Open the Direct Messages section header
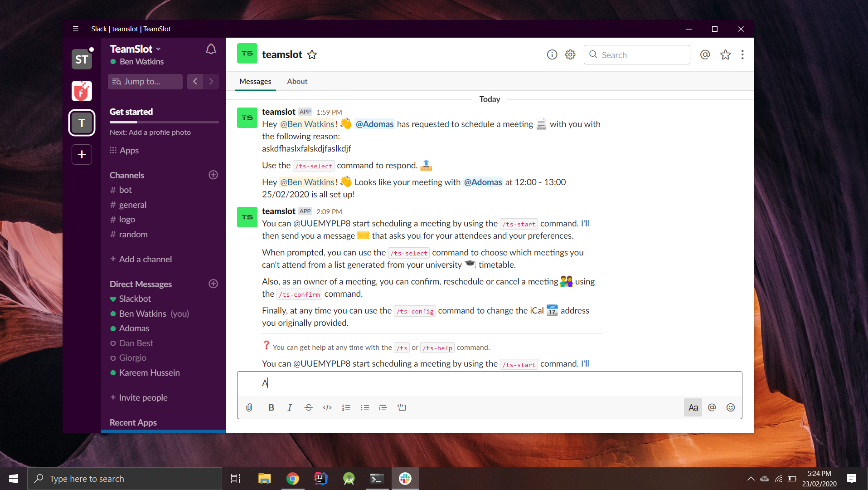868x490 pixels. pyautogui.click(x=141, y=284)
